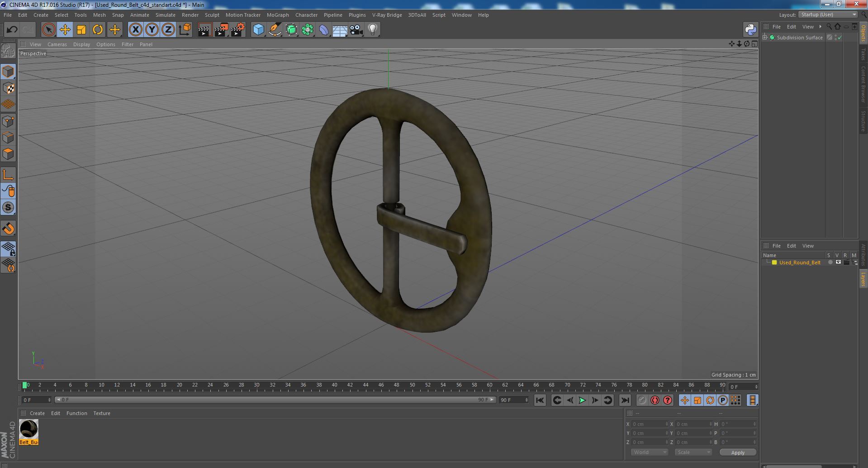Image resolution: width=868 pixels, height=468 pixels.
Task: Open the deformer objects icon
Action: 324,30
